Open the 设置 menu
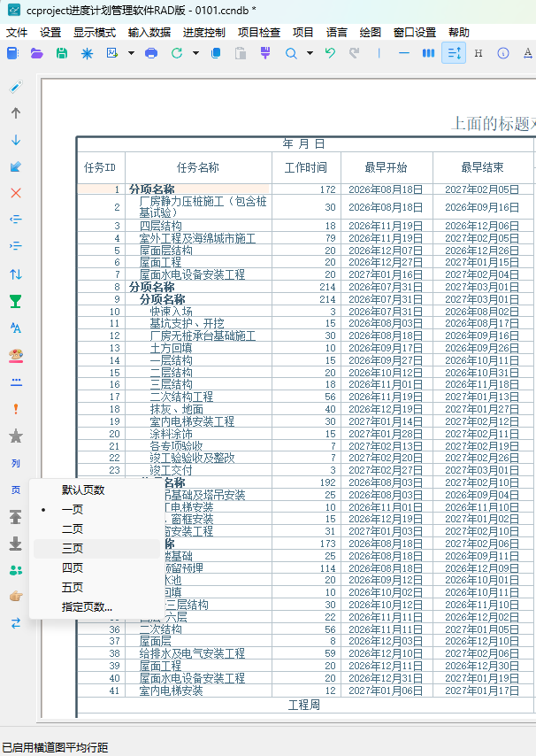The height and width of the screenshot is (756, 536). (x=50, y=32)
